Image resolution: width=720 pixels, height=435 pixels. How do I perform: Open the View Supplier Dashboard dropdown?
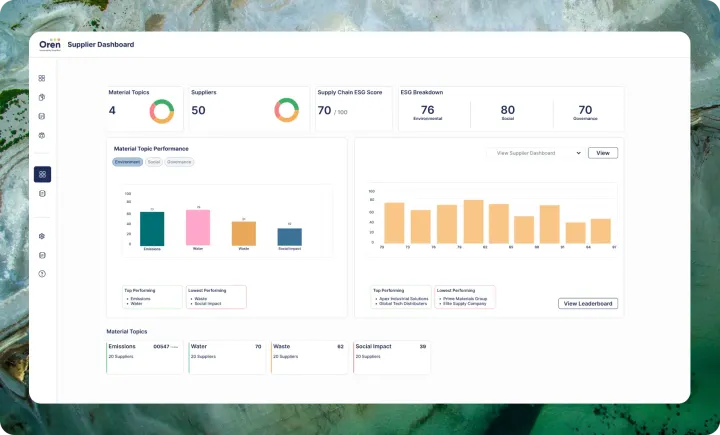(x=538, y=153)
